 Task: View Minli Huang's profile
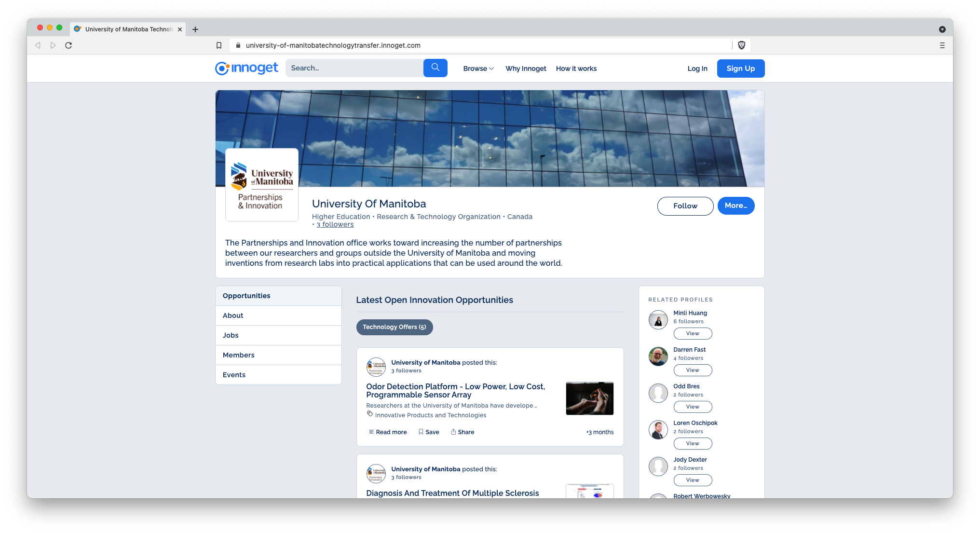(x=693, y=334)
